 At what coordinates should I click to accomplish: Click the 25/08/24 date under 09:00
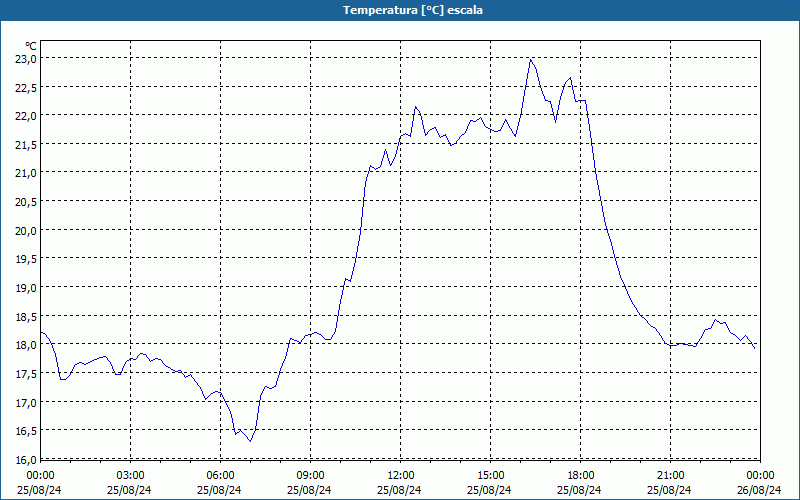tap(309, 490)
